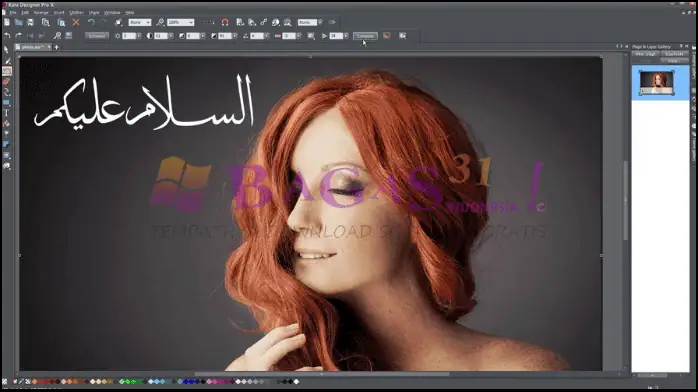Image resolution: width=698 pixels, height=392 pixels.
Task: Select the Shadow tool
Action: [x=7, y=145]
